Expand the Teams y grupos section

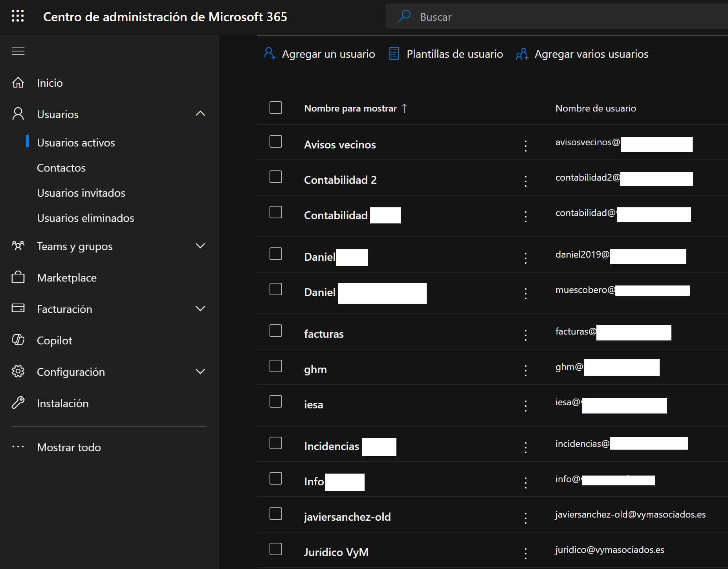point(200,246)
